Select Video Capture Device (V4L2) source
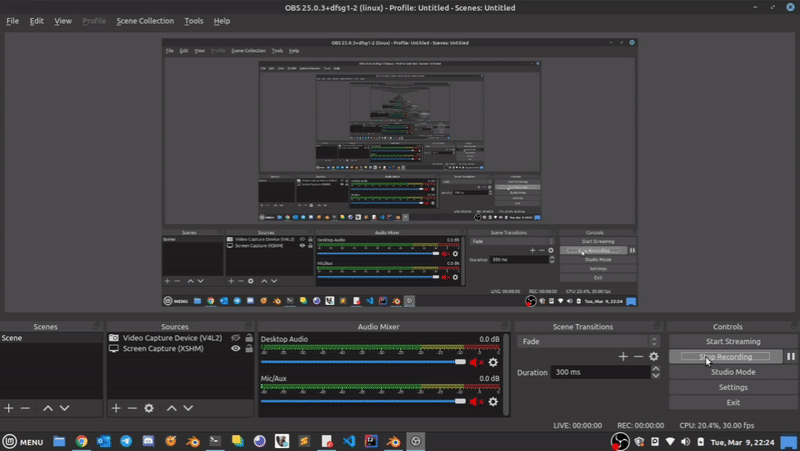 coord(172,338)
